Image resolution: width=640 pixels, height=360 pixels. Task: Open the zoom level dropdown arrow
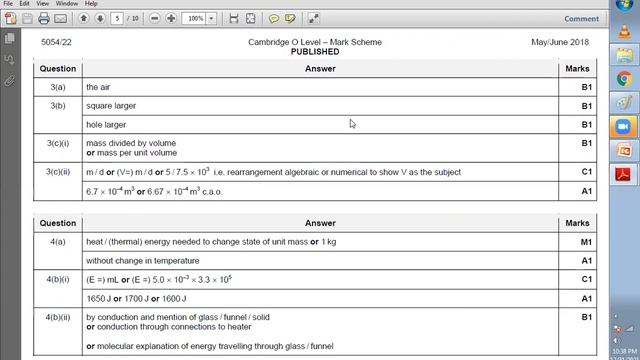pos(211,18)
